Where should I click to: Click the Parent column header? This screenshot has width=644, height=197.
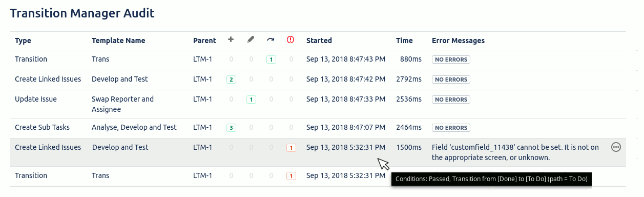204,41
